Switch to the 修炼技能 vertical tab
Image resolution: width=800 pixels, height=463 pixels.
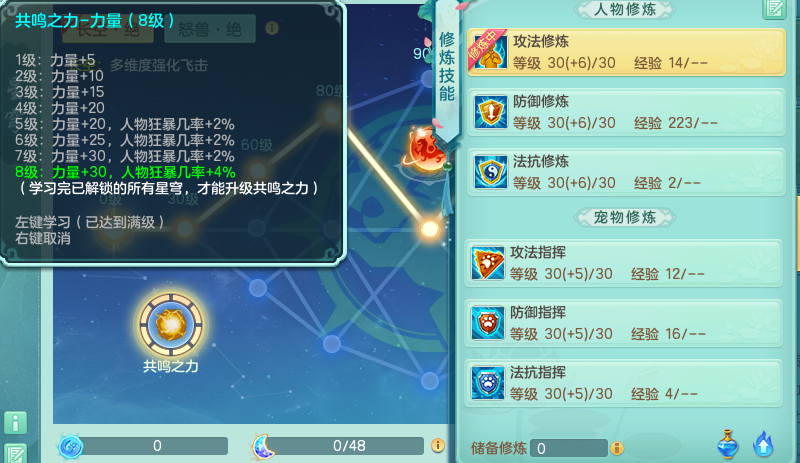447,66
